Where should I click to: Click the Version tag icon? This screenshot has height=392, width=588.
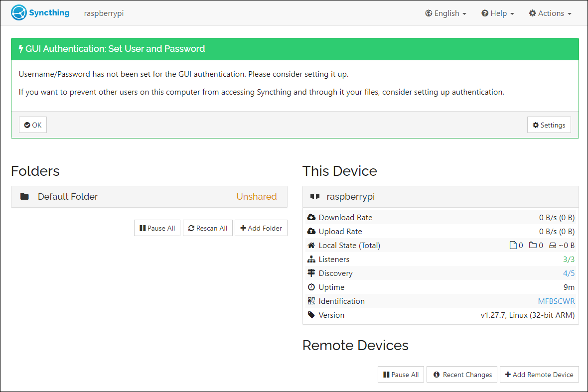click(311, 315)
